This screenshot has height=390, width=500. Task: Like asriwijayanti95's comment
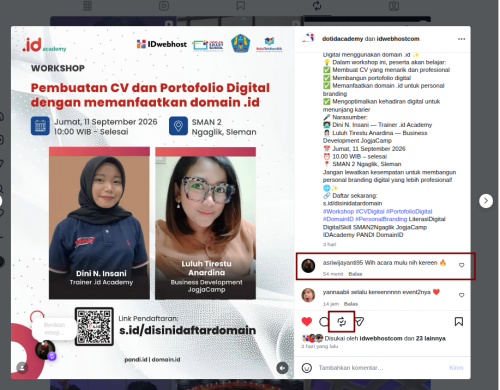pos(461,265)
